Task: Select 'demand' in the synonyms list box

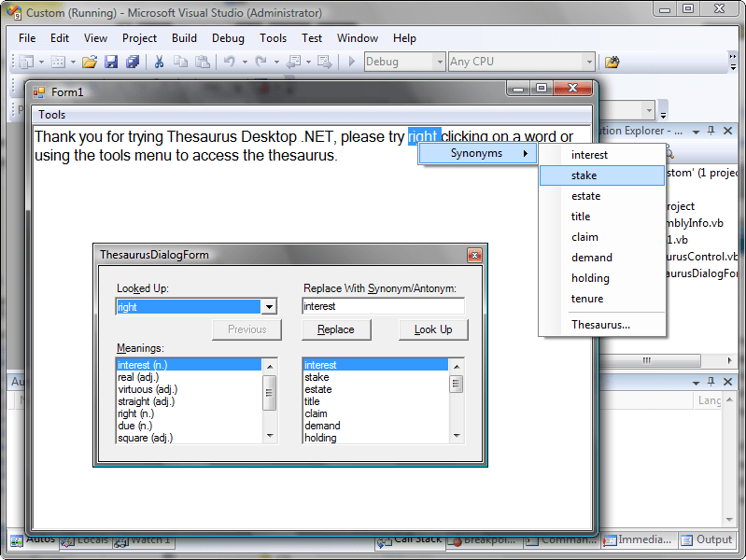Action: coord(375,426)
